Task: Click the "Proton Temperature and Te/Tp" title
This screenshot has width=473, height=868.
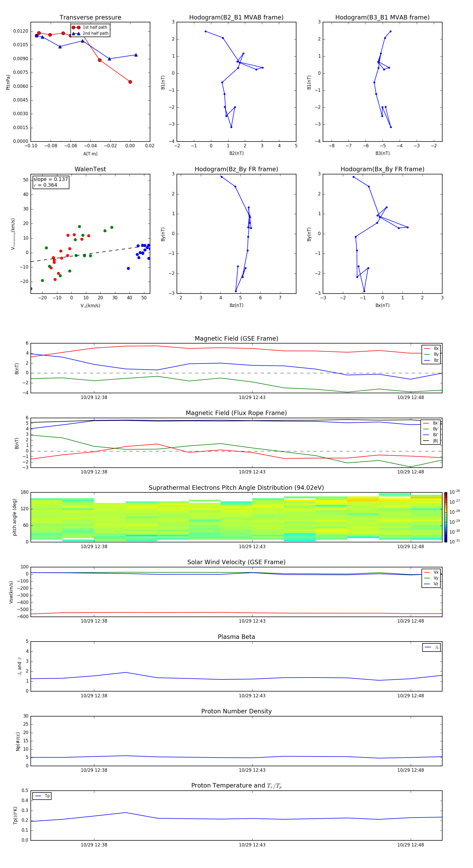Action: point(236,786)
